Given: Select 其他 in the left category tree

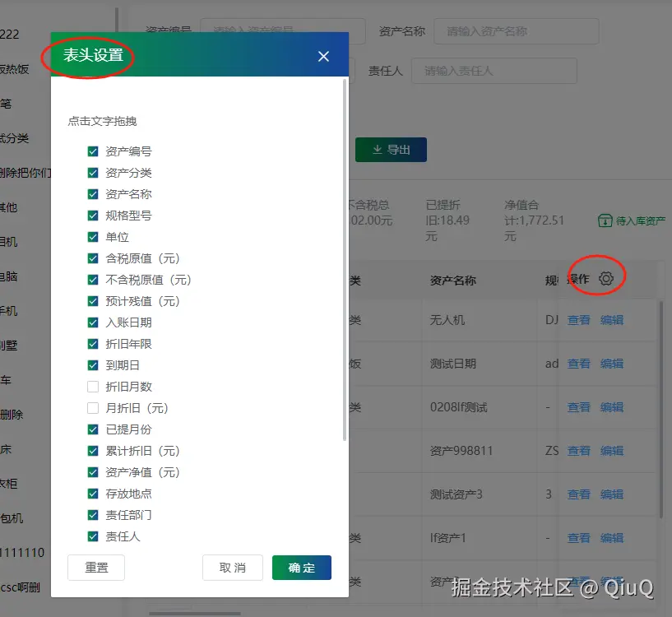Looking at the screenshot, I should (x=8, y=207).
